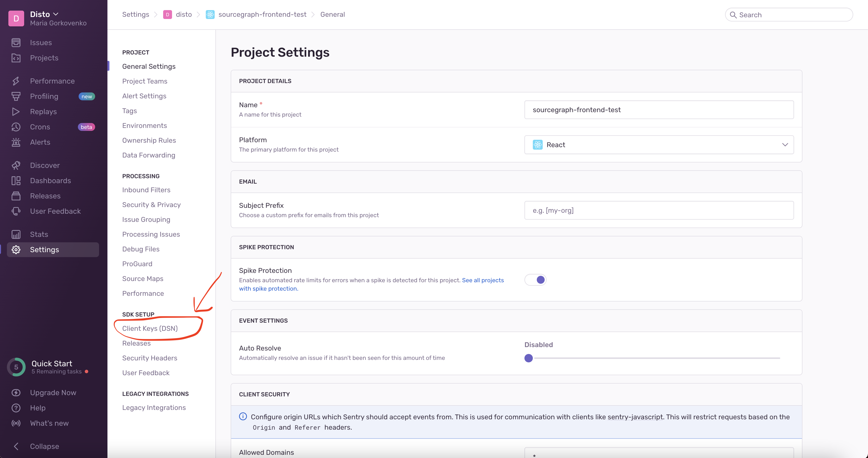
Task: Click the Auto Resolve slider handle
Action: 529,358
